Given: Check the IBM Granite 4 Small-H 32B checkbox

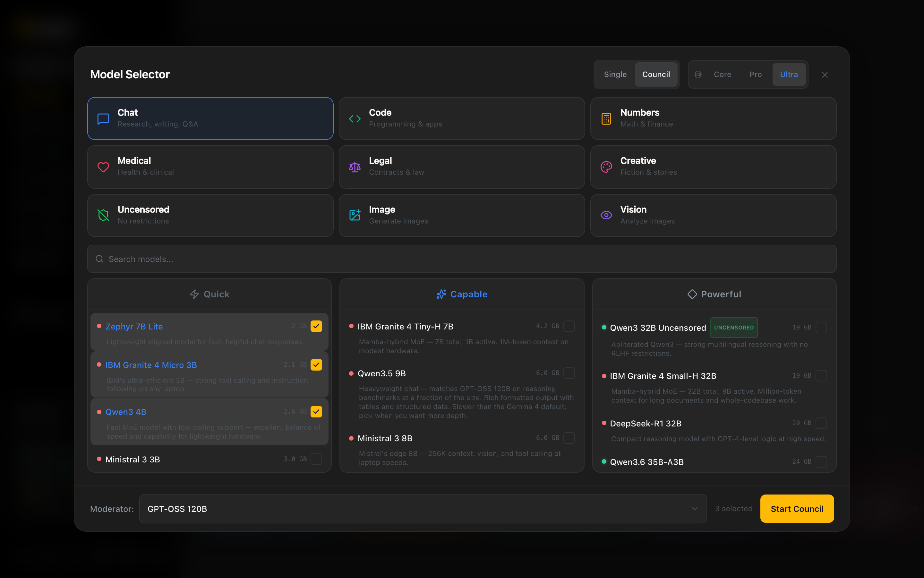Looking at the screenshot, I should (821, 375).
